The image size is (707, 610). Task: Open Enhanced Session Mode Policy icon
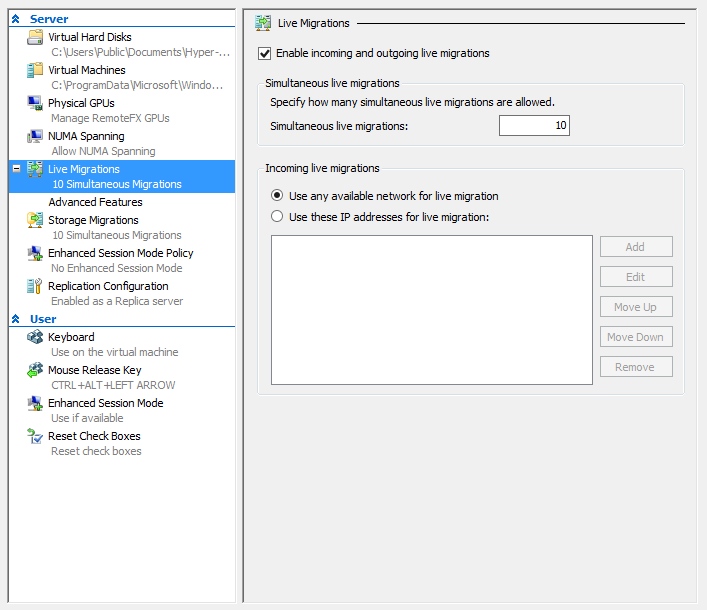35,254
